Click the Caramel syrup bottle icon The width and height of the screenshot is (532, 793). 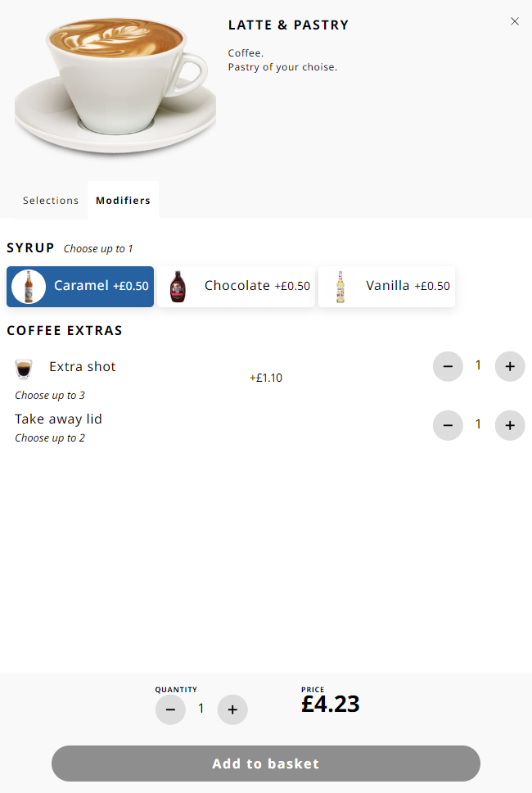[29, 286]
